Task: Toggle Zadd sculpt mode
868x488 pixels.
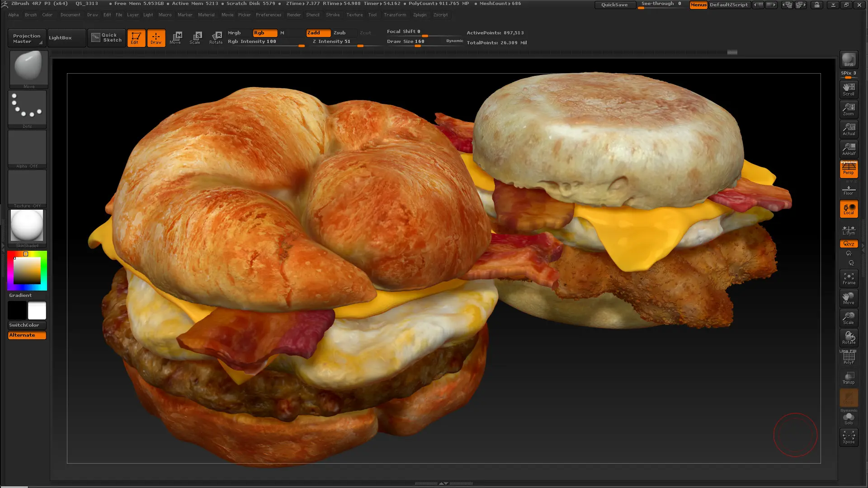Action: point(318,33)
